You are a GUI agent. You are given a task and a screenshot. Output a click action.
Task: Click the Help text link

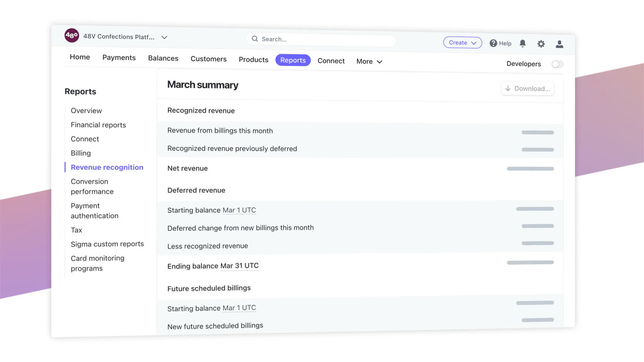505,44
